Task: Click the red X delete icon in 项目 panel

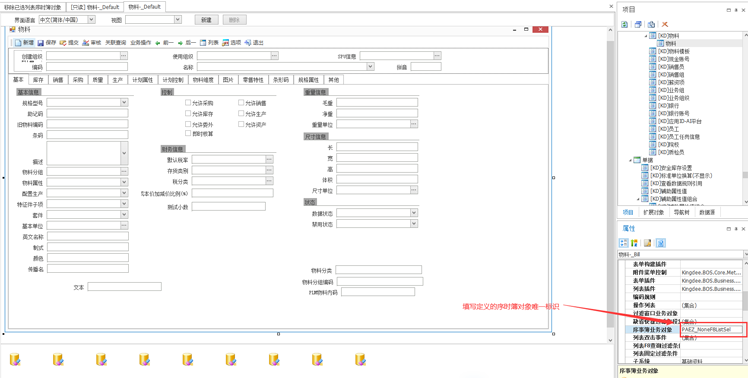Action: (x=665, y=24)
